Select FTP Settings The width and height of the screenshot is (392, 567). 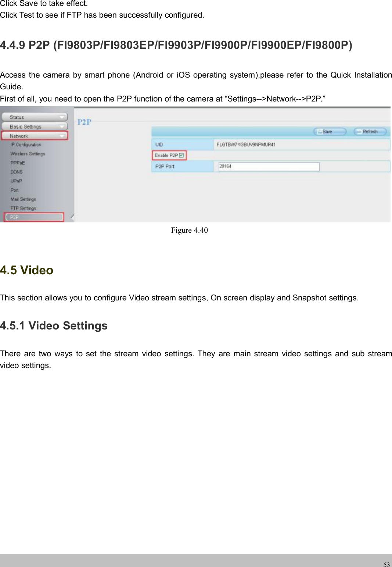click(23, 208)
